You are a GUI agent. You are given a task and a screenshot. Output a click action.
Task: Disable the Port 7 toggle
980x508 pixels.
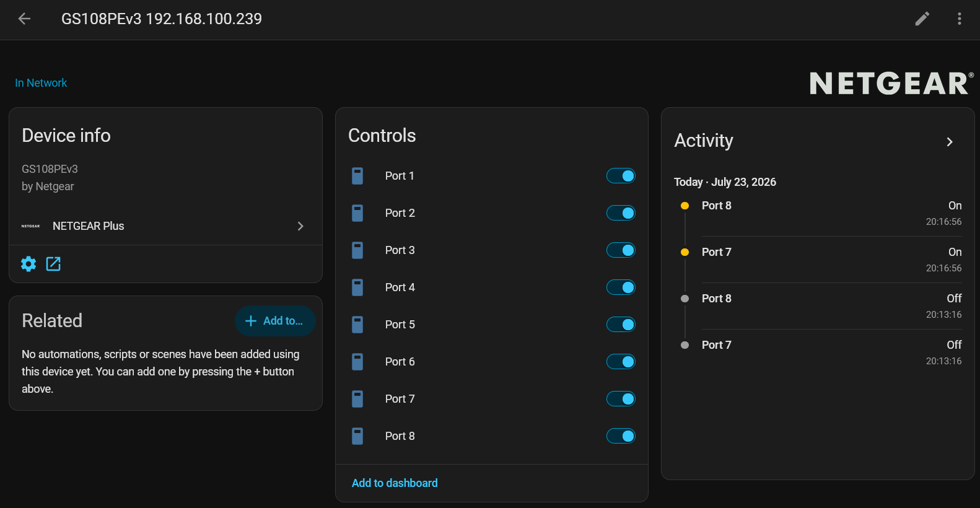(621, 399)
